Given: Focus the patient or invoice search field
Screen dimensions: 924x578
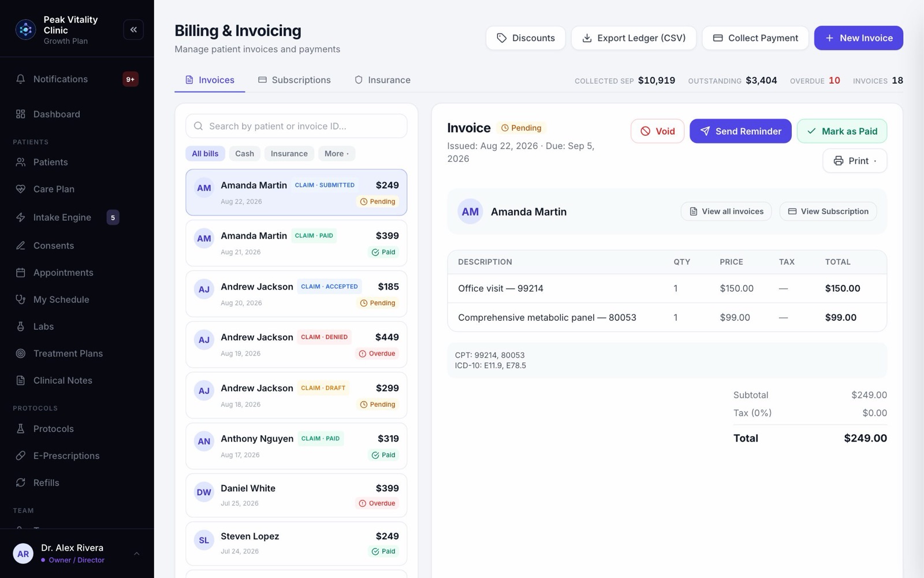Looking at the screenshot, I should coord(296,126).
